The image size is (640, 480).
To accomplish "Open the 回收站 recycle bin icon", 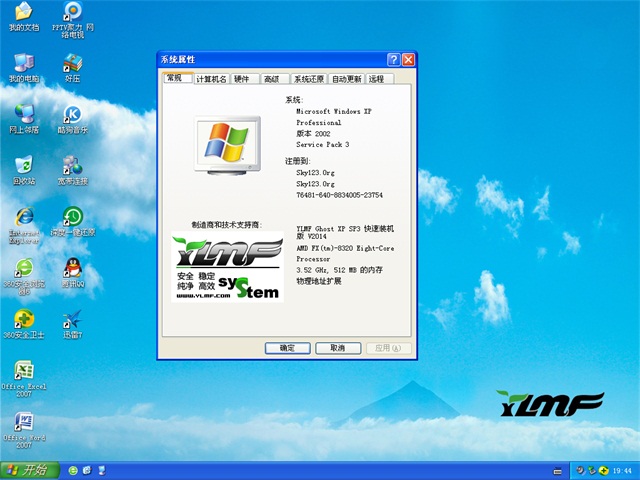I will (x=24, y=166).
